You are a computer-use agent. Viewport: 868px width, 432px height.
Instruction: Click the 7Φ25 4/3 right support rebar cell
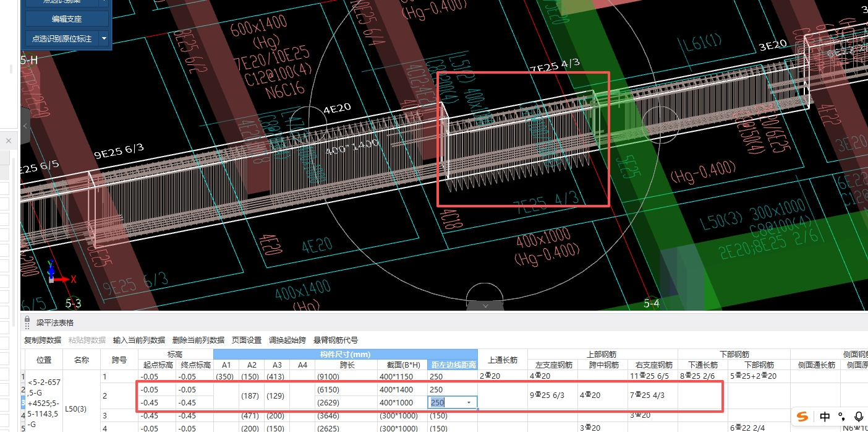pyautogui.click(x=653, y=395)
